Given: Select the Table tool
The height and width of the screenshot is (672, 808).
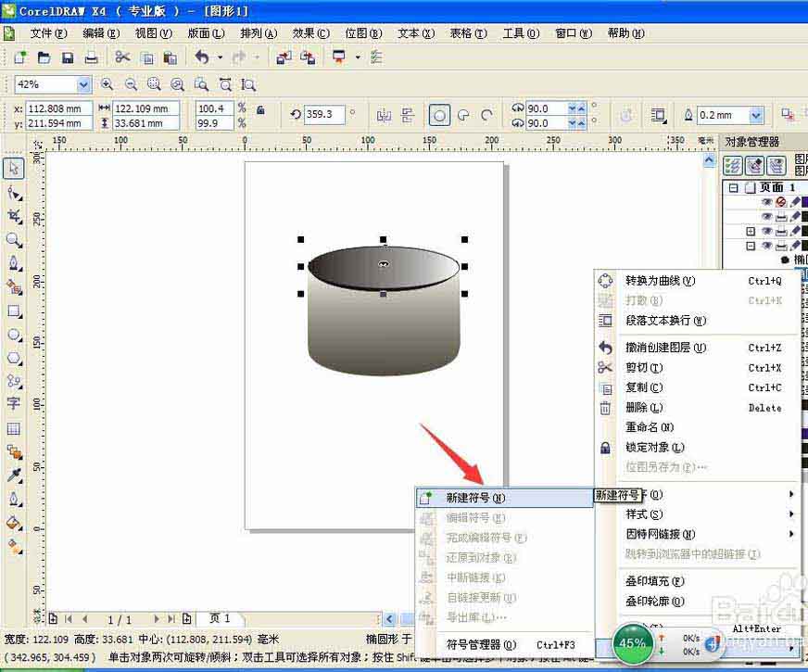Looking at the screenshot, I should pyautogui.click(x=14, y=428).
